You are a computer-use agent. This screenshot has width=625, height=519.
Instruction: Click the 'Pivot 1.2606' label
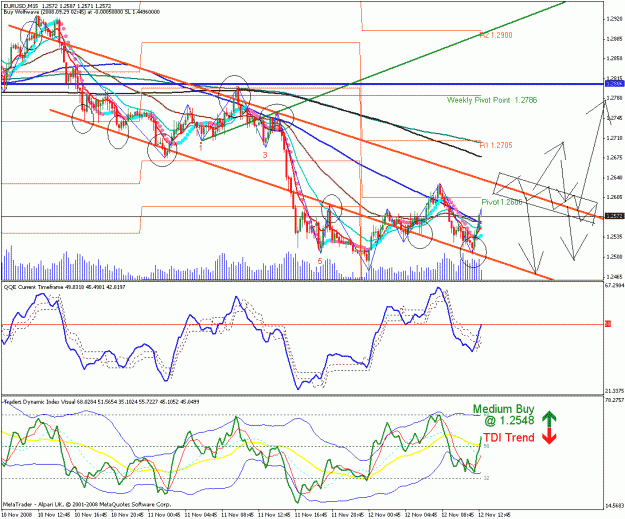tap(502, 202)
